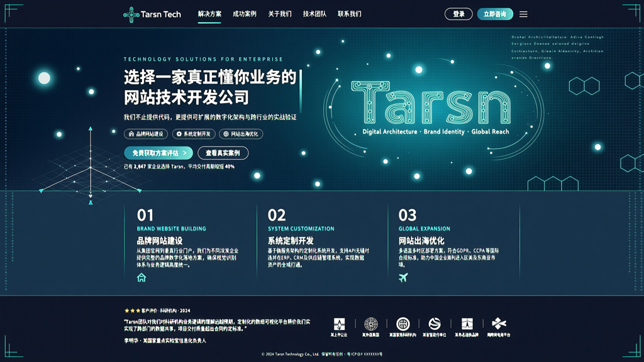
Task: Select the 网站出海优化 tag pill
Action: tap(241, 134)
